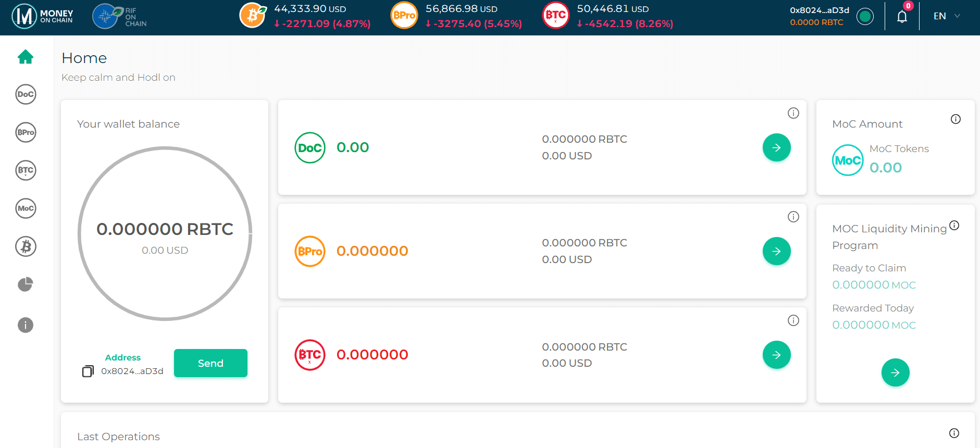
Task: Click the BPro price icon in the header
Action: tap(404, 16)
